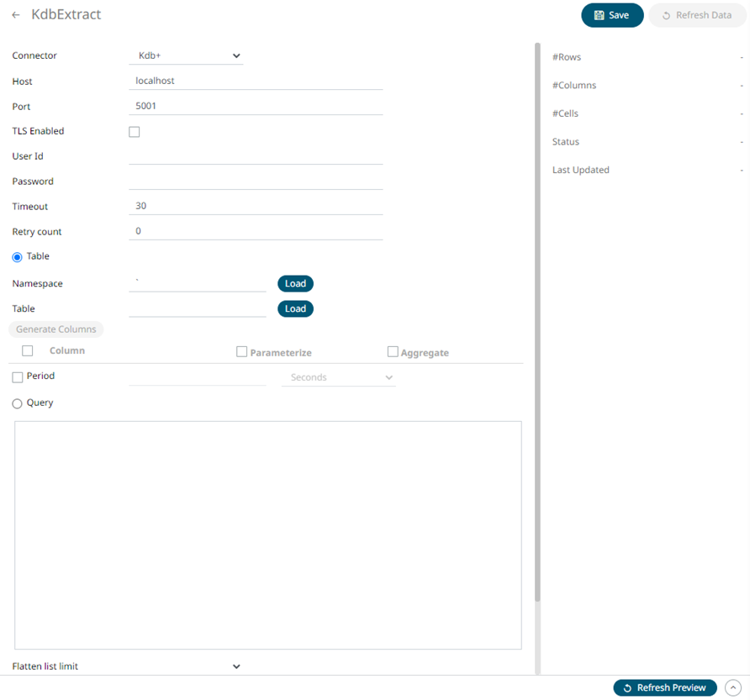The height and width of the screenshot is (700, 750).
Task: Click the KdbExtract title text
Action: 66,14
